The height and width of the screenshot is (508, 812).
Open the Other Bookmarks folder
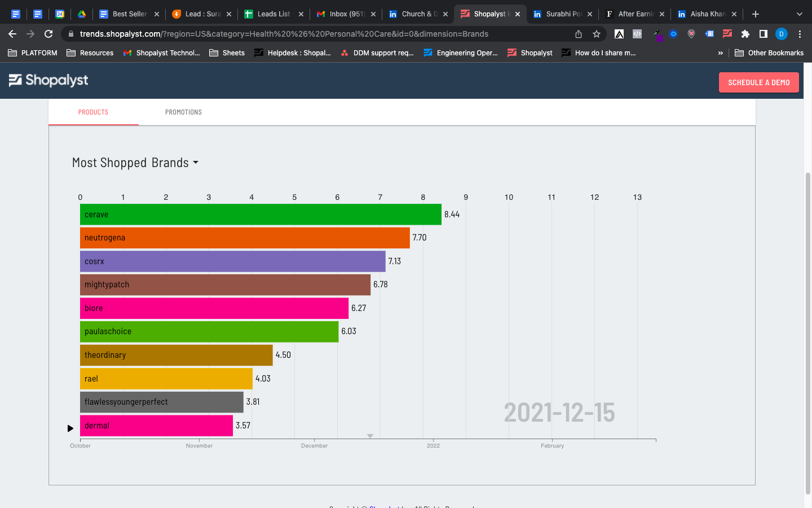click(769, 53)
